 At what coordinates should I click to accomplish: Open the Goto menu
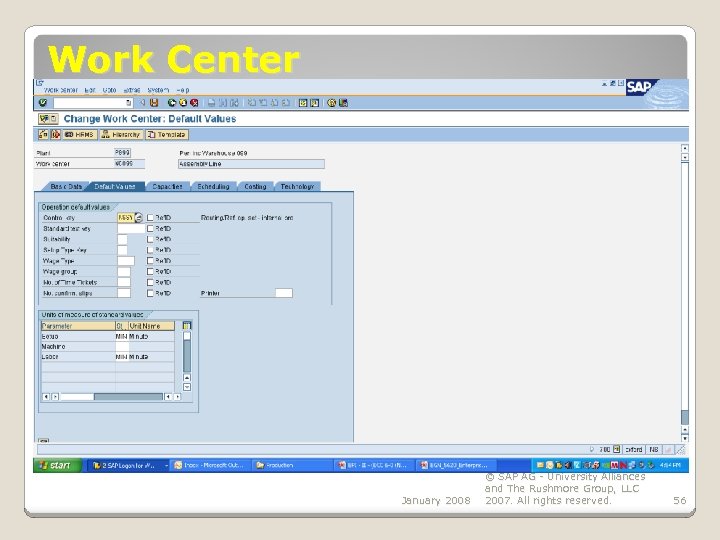tap(109, 90)
